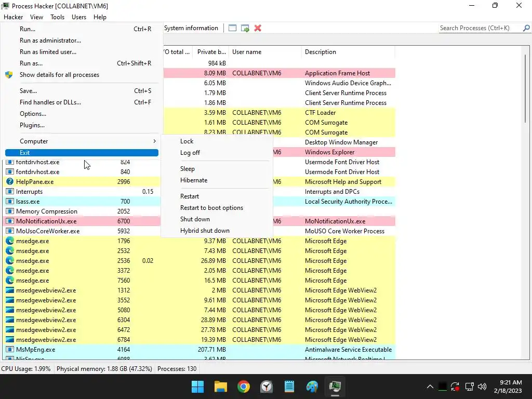Screen dimensions: 532x399
Task: Click the Process Hacker taskbar icon
Action: [x=335, y=387]
